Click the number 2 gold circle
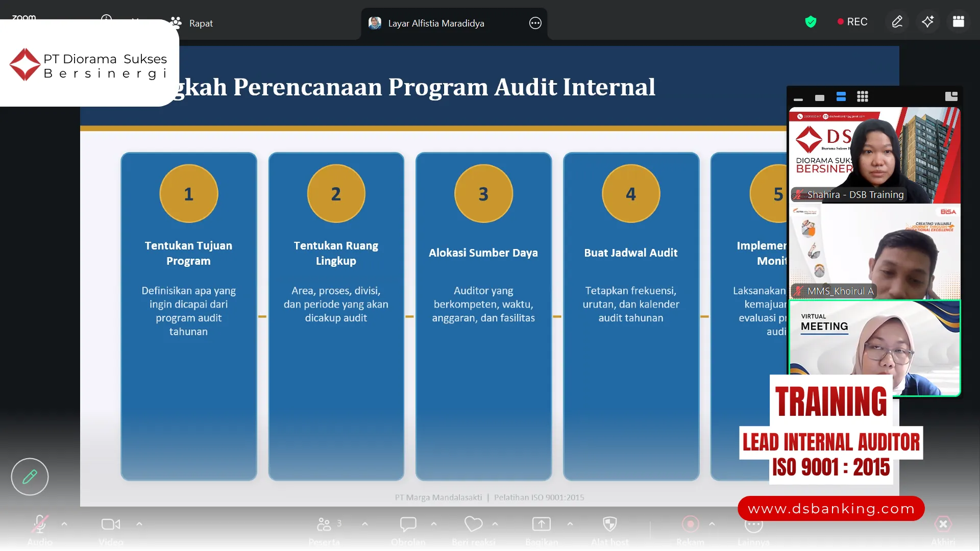The width and height of the screenshot is (980, 551). [x=336, y=194]
